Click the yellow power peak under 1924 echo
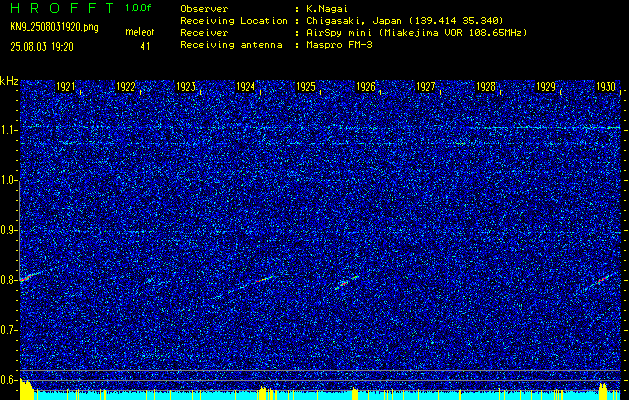The height and width of the screenshot is (400, 629). 263,393
